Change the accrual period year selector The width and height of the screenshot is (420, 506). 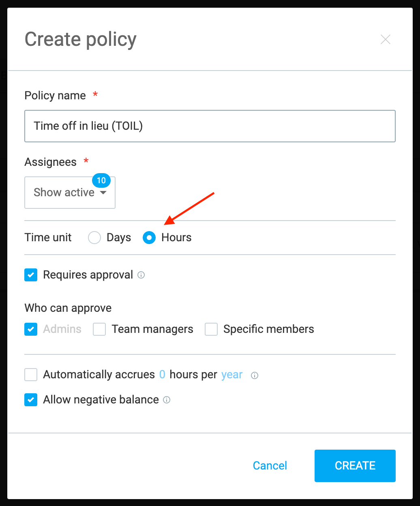pos(232,375)
